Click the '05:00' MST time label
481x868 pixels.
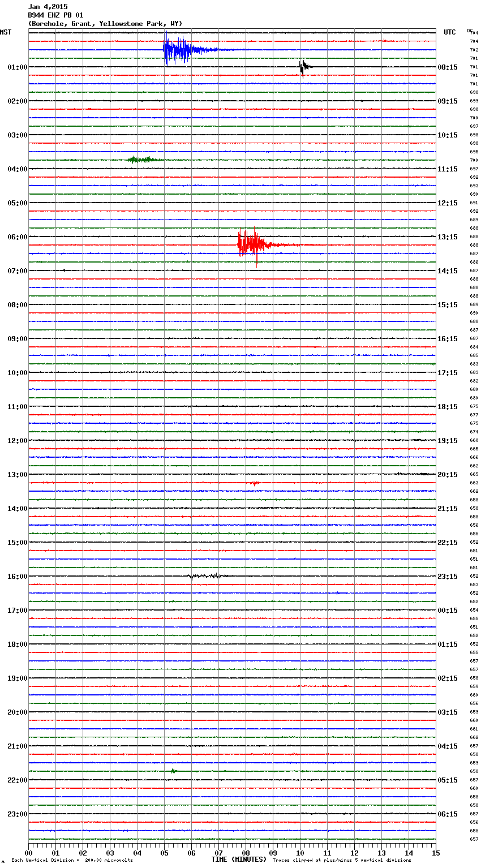[18, 203]
